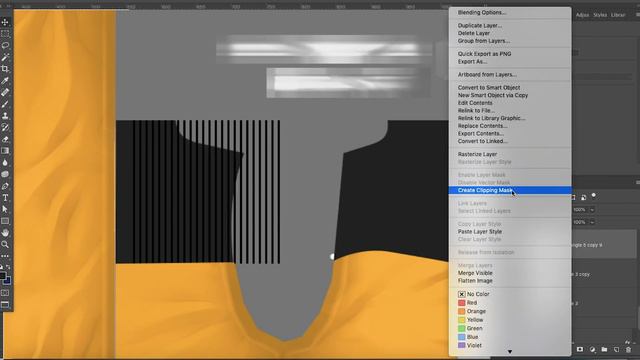Select the Pen tool
The image size is (640, 360).
(5, 186)
